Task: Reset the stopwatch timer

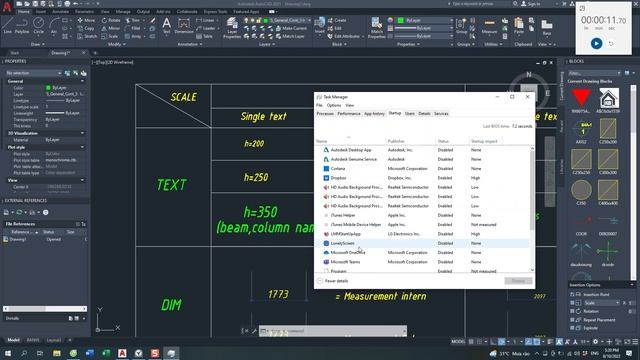Action: (611, 44)
